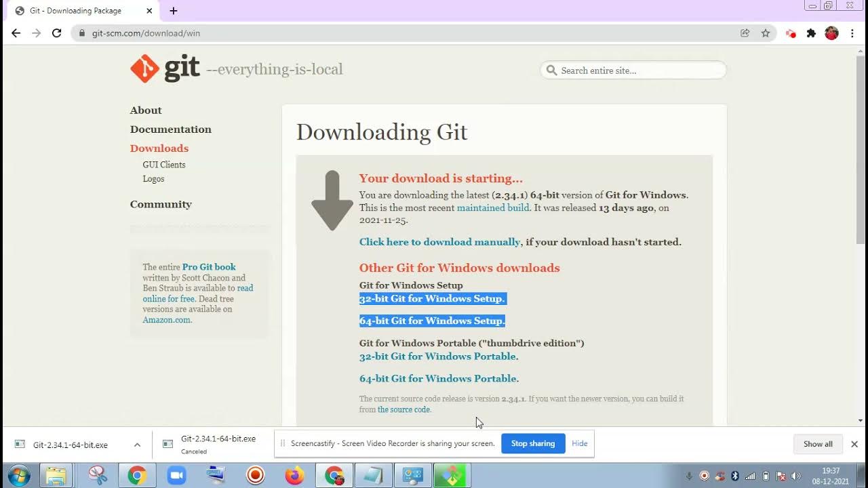
Task: Click the 'Downloading Git' heading text
Action: pos(382,131)
